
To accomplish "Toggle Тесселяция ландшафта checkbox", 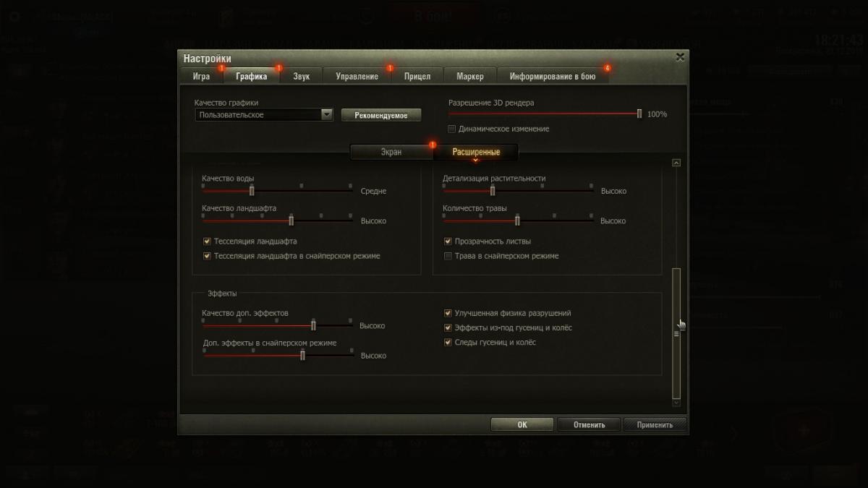I will point(207,241).
